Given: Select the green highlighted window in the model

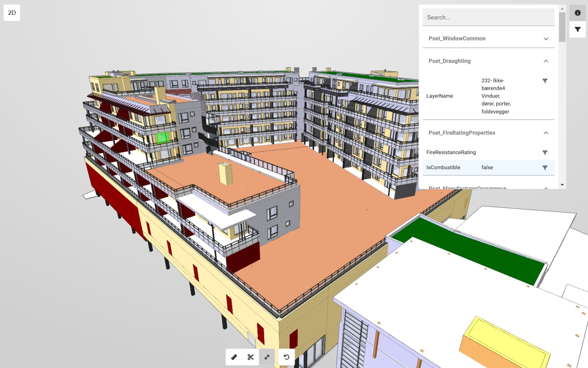Looking at the screenshot, I should (x=162, y=138).
